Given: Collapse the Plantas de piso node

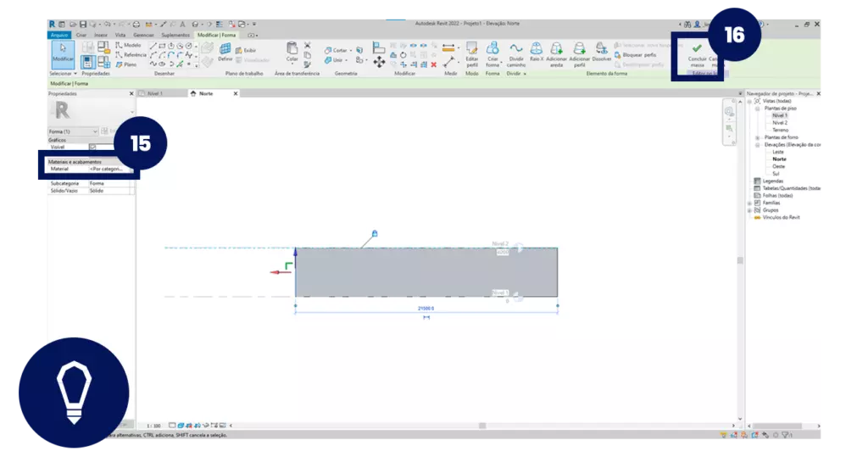Looking at the screenshot, I should pyautogui.click(x=757, y=109).
